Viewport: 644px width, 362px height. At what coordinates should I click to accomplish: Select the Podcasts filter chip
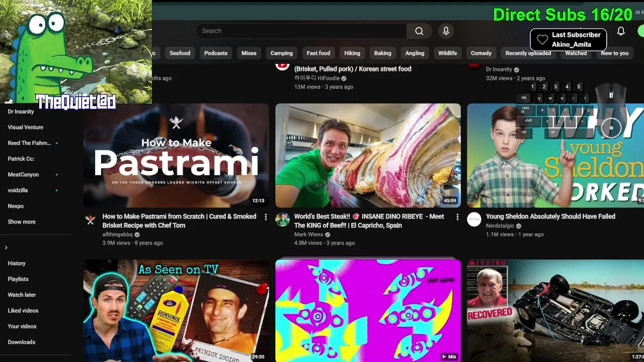click(216, 53)
